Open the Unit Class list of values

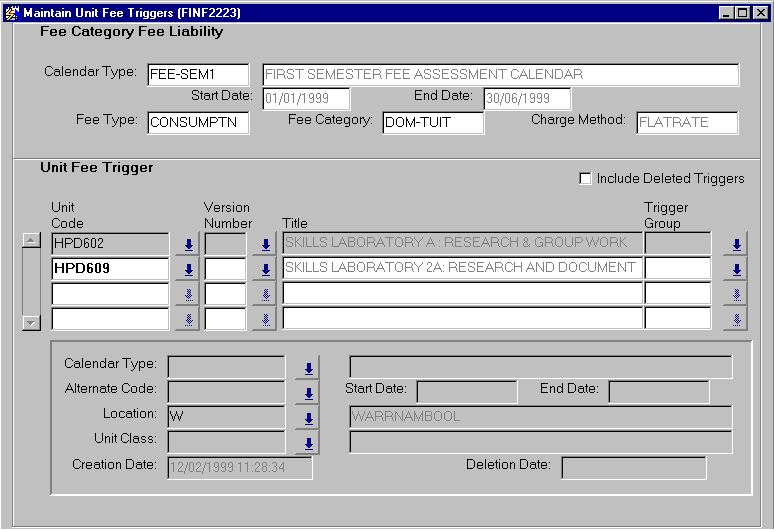[308, 443]
